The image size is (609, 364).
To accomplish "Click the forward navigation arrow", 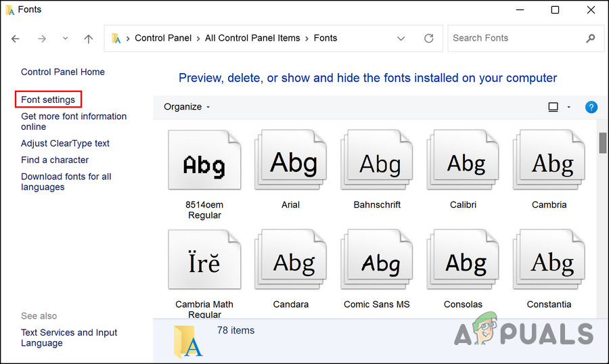I will [x=42, y=39].
